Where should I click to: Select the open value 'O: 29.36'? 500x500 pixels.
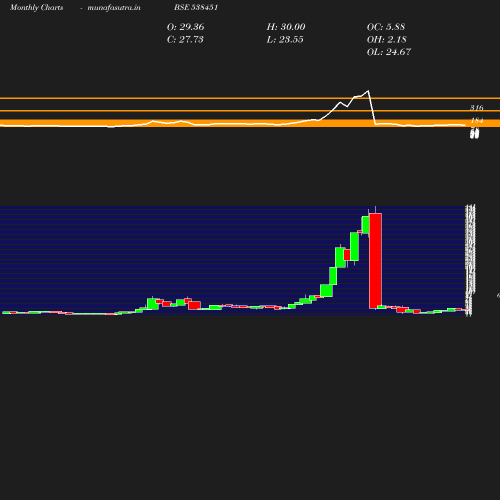185,27
